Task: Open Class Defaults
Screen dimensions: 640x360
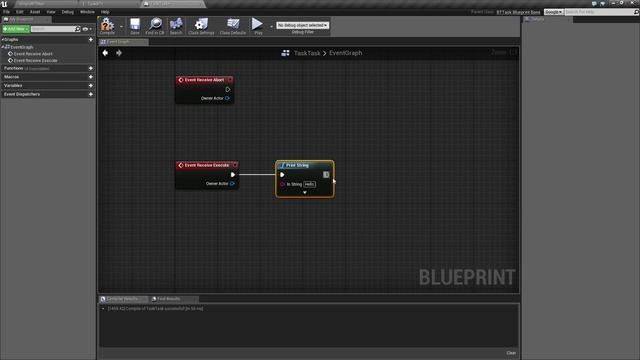Action: (x=233, y=26)
